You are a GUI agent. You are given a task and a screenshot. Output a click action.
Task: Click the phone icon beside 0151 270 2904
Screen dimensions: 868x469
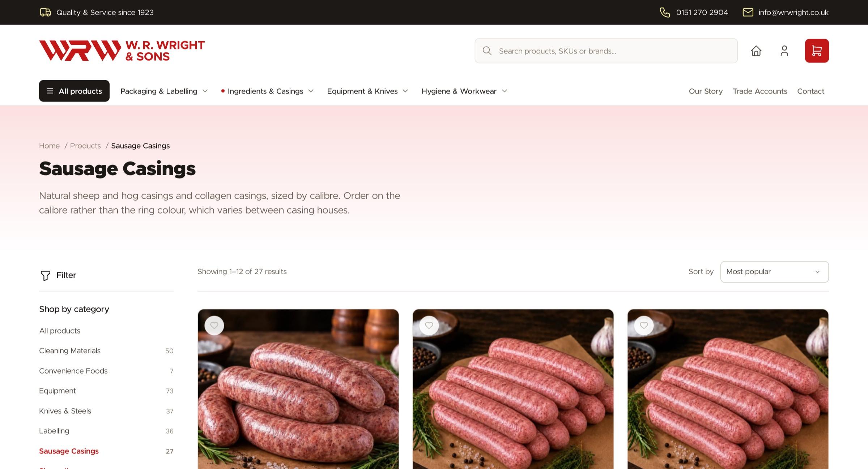coord(665,12)
